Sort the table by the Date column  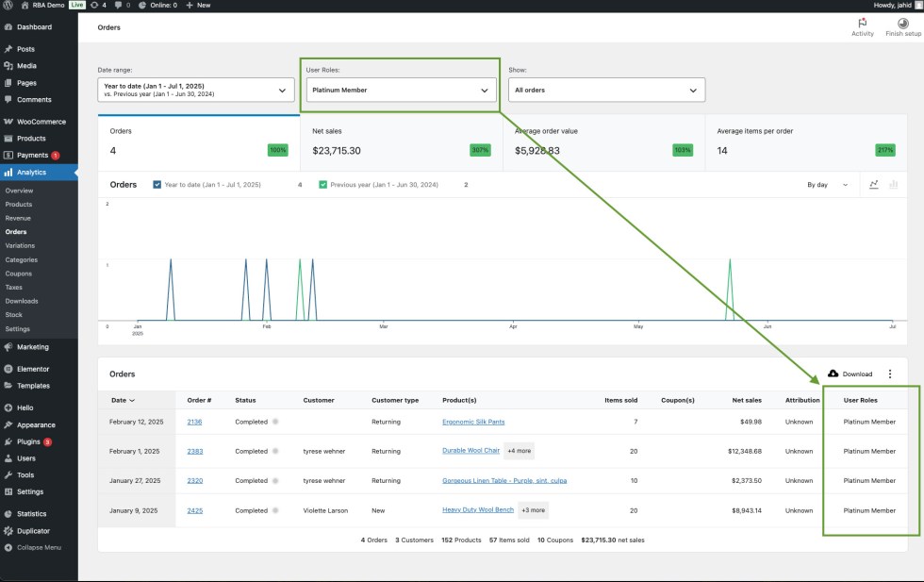pos(123,400)
